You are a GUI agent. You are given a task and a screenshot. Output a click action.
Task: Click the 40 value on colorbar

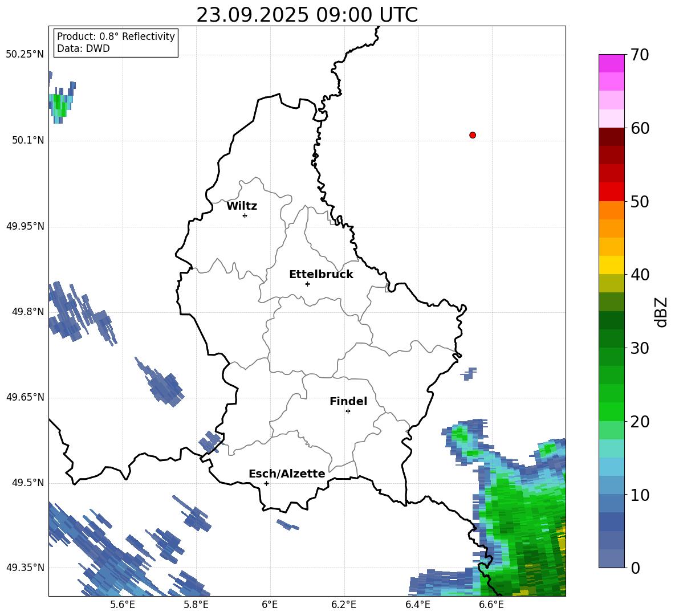pos(640,275)
